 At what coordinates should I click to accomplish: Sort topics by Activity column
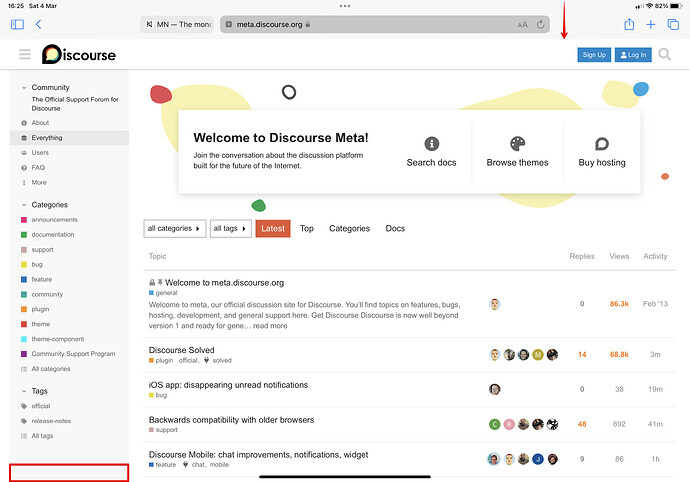pyautogui.click(x=655, y=256)
